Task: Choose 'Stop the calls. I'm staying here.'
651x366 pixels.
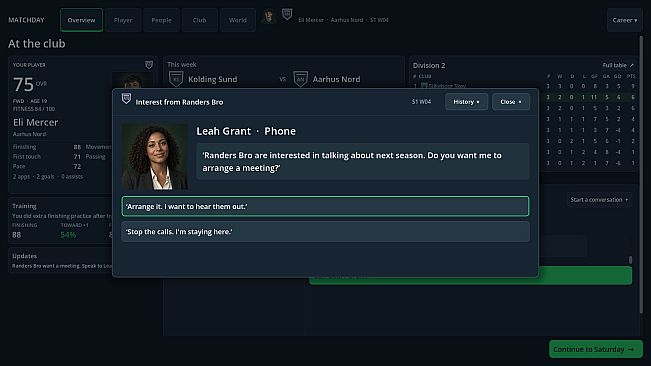Action: pyautogui.click(x=326, y=232)
